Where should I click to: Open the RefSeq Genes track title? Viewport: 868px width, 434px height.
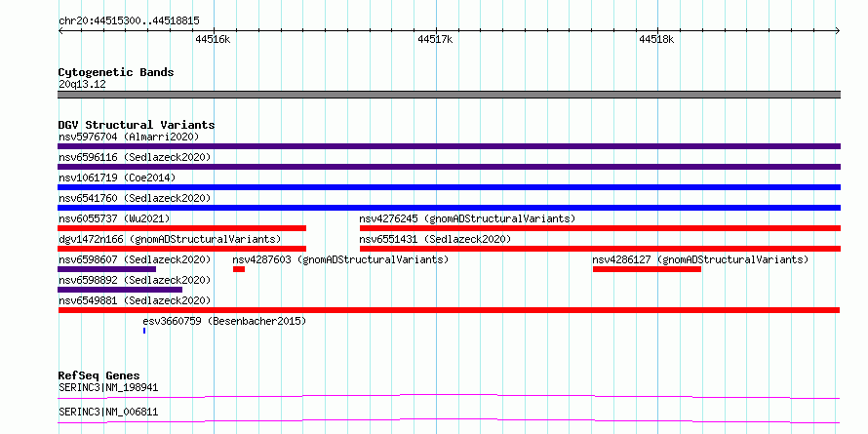(99, 375)
